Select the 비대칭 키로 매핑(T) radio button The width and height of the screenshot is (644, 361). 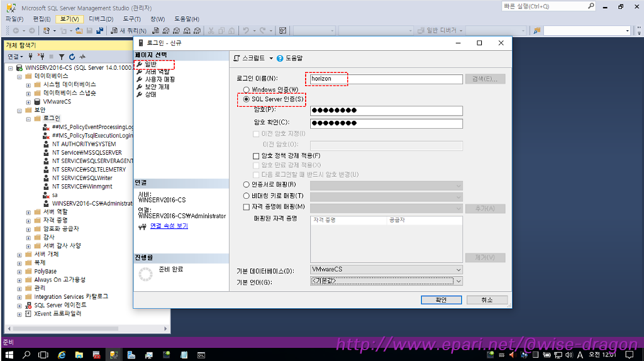pos(247,196)
